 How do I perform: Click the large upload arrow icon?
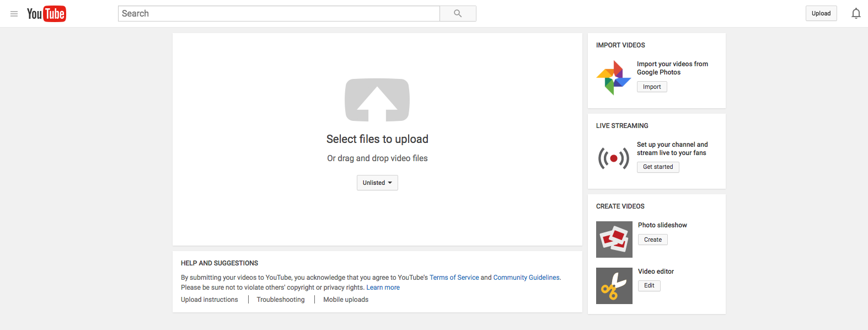point(377,100)
